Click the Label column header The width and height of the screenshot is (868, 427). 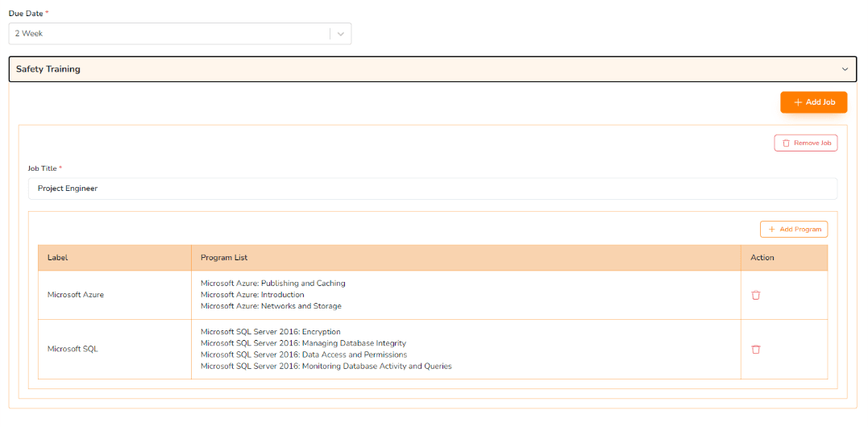[58, 258]
